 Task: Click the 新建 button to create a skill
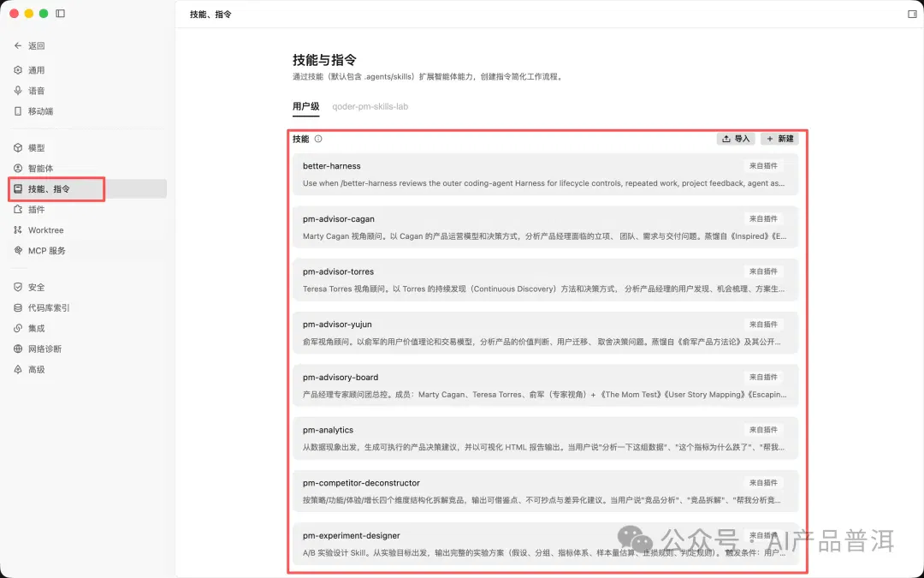point(779,139)
